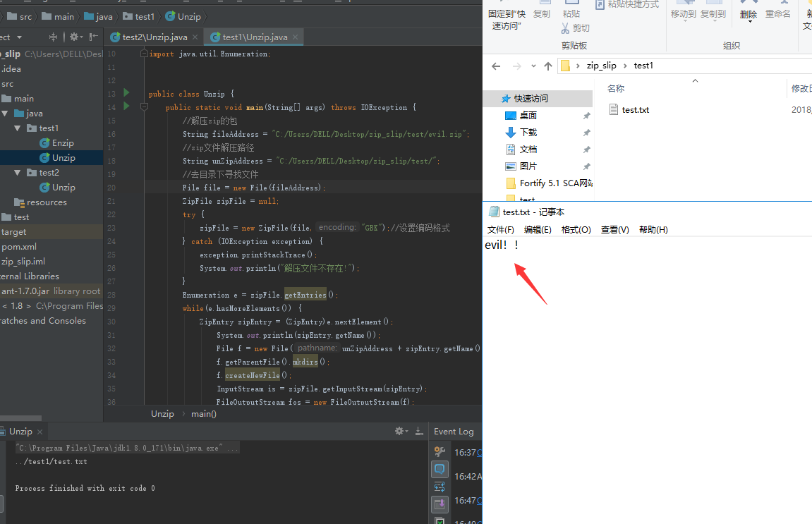Open Notepad's 文件(F) menu
Image resolution: width=812 pixels, height=524 pixels.
tap(501, 230)
